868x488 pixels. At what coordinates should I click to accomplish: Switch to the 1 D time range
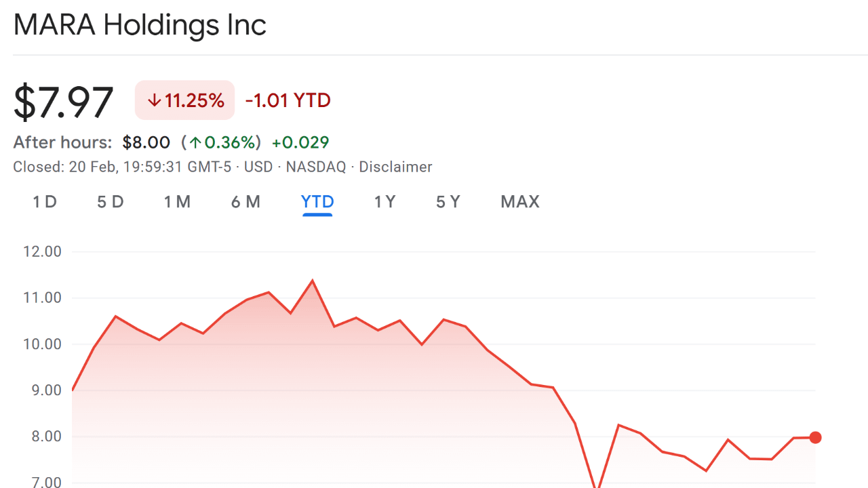45,202
